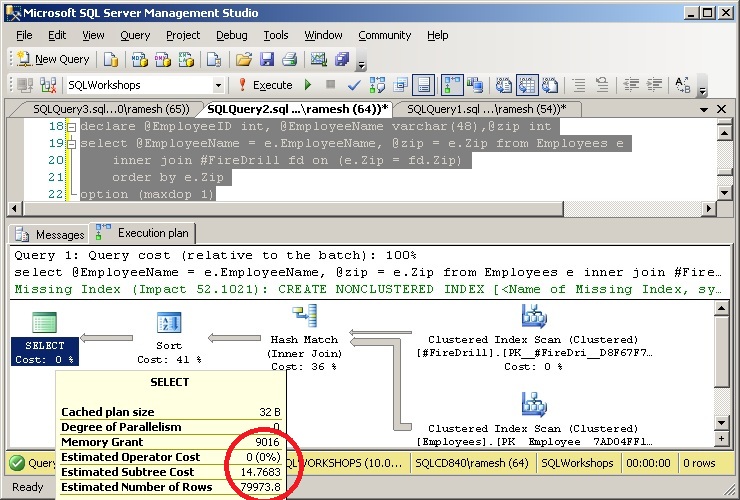Switch output to Results to Text

tap(504, 85)
